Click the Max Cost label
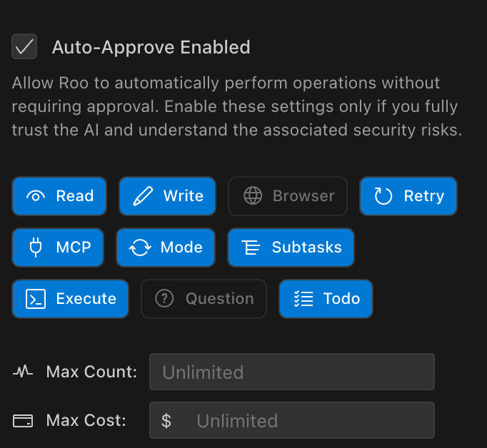487x448 pixels. pos(86,420)
